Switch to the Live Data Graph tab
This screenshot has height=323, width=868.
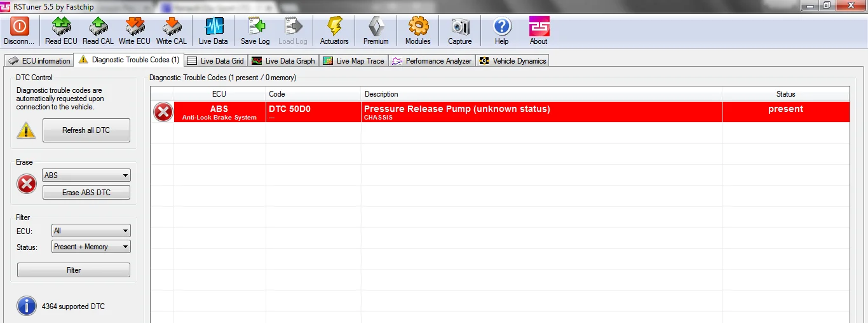pos(283,61)
